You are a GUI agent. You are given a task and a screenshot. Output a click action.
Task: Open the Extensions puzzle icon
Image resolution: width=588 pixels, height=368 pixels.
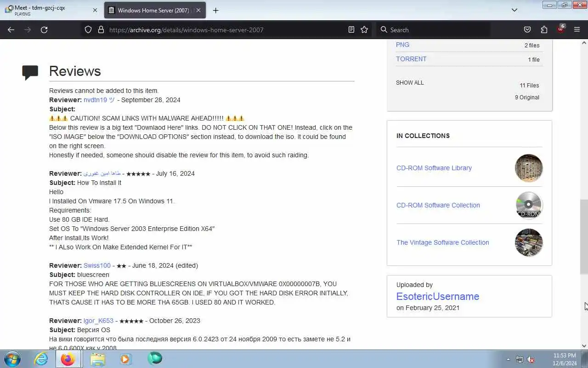click(x=544, y=29)
